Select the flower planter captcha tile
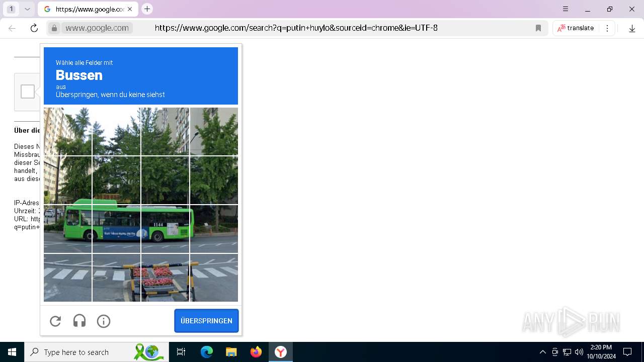Viewport: 644px width, 362px height. pyautogui.click(x=165, y=278)
